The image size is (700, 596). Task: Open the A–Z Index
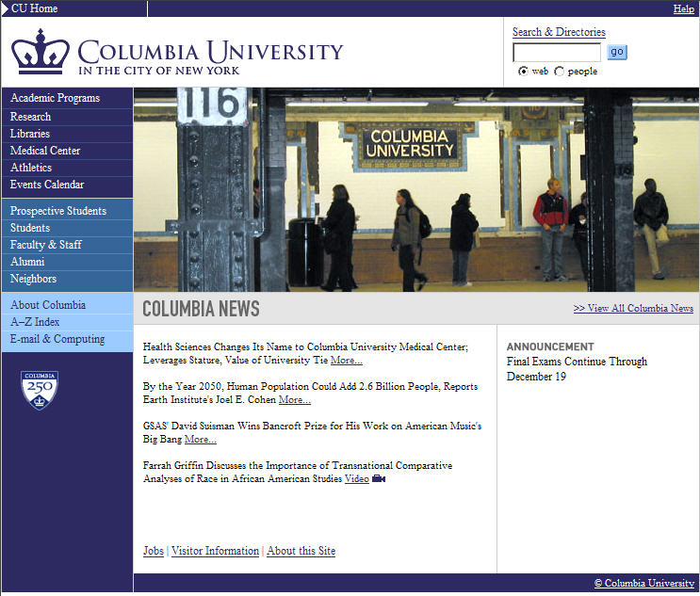(x=35, y=322)
